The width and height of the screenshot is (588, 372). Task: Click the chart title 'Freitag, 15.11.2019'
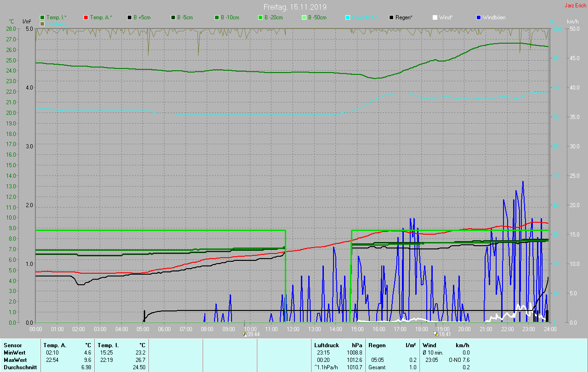tap(295, 7)
